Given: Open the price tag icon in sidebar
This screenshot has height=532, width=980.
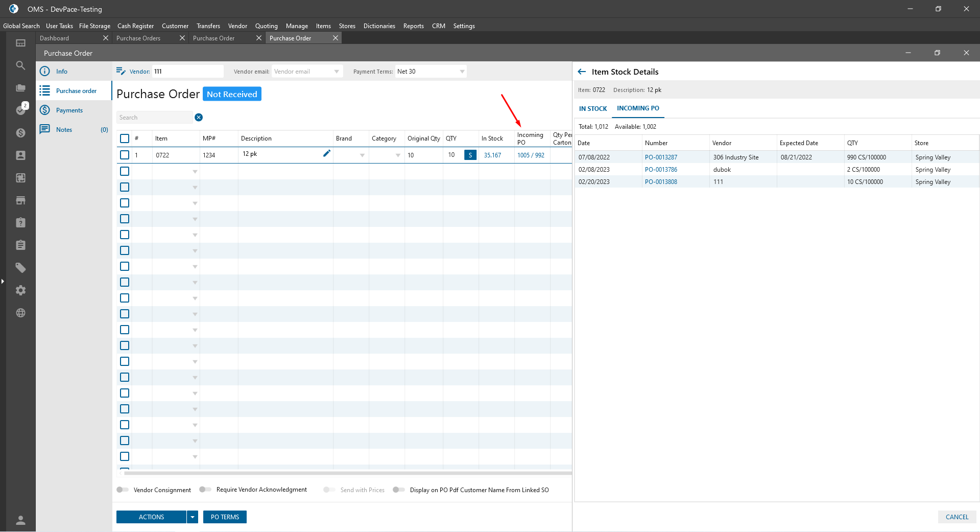Looking at the screenshot, I should click(20, 268).
